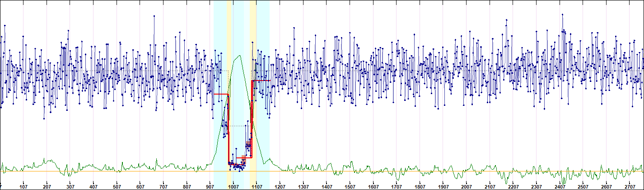The width and height of the screenshot is (644, 190).
Task: Click the x-axis label 1707
Action: (x=396, y=186)
